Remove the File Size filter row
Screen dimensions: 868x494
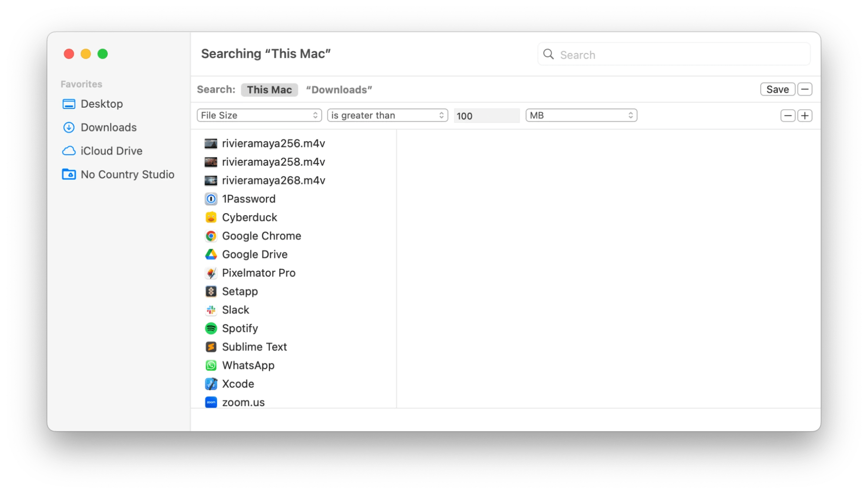[x=788, y=115]
